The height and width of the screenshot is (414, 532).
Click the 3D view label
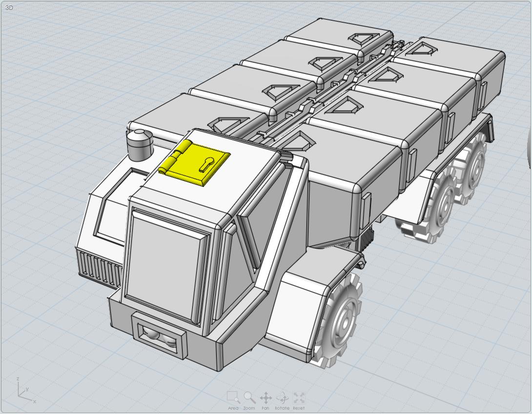(9, 8)
